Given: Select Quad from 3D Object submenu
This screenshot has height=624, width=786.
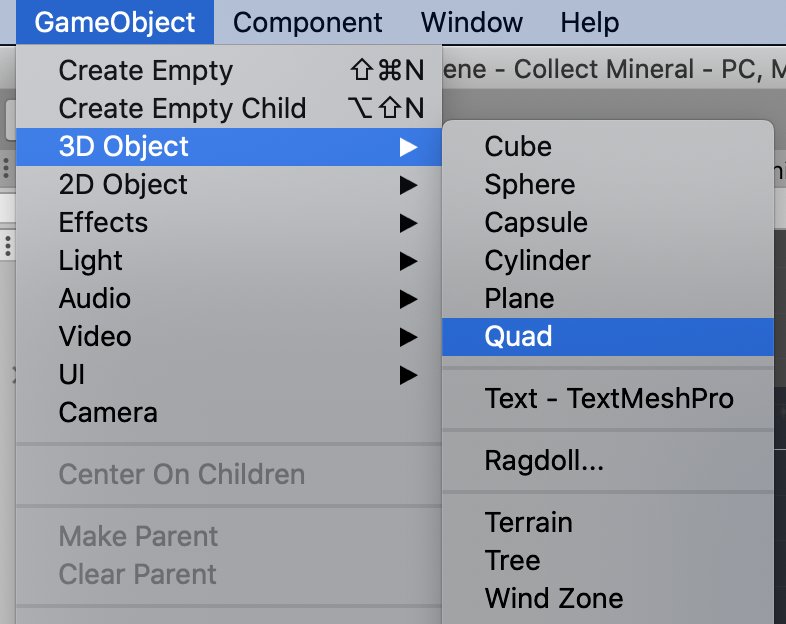Looking at the screenshot, I should [x=518, y=336].
